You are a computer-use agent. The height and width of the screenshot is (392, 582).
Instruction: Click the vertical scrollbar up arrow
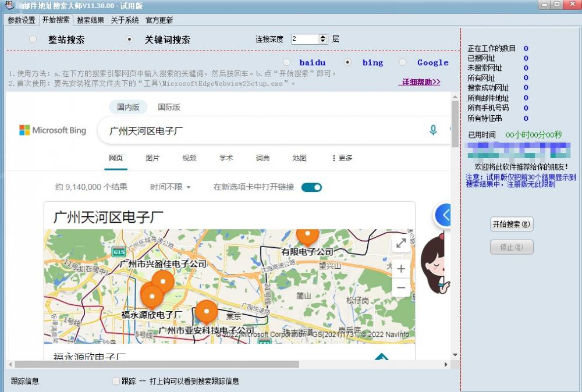(455, 97)
